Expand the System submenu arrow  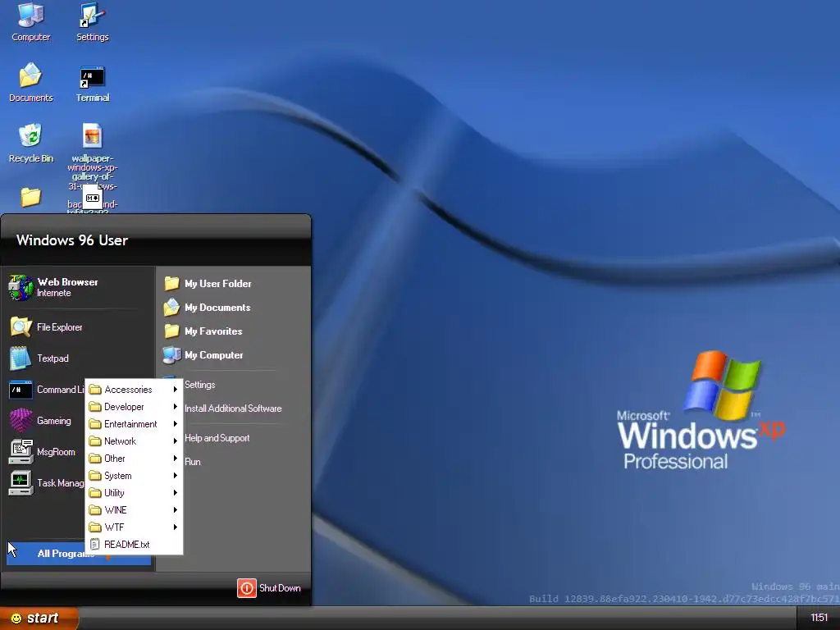click(x=176, y=475)
